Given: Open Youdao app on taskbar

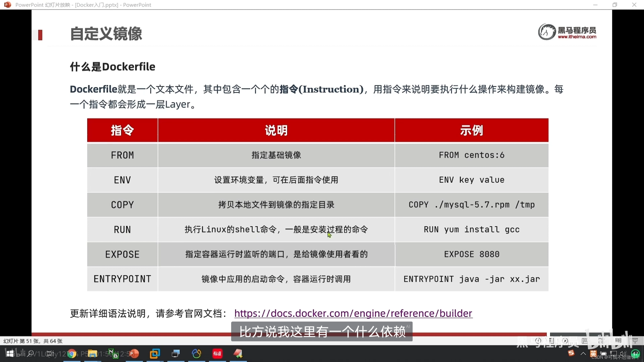Looking at the screenshot, I should point(217,353).
